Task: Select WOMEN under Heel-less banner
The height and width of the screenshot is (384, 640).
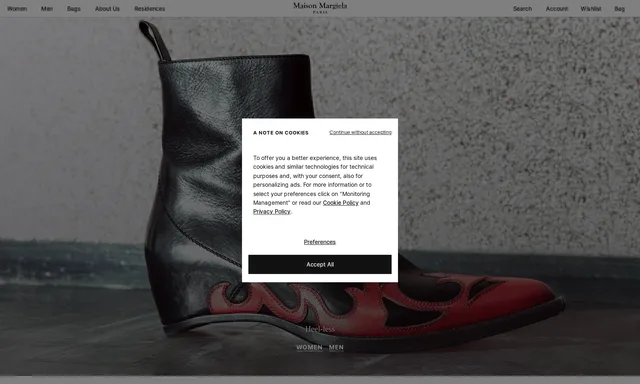Action: pos(309,347)
